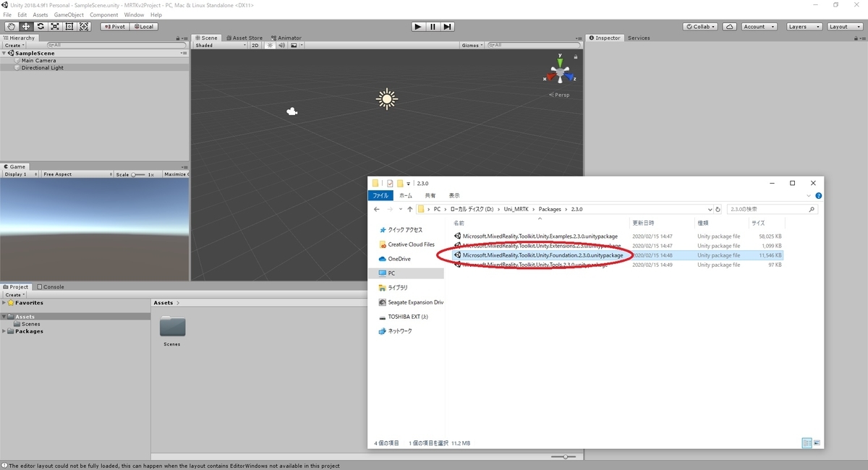The width and height of the screenshot is (868, 470).
Task: Select the Scale tool in Unity toolbar
Action: pos(54,27)
